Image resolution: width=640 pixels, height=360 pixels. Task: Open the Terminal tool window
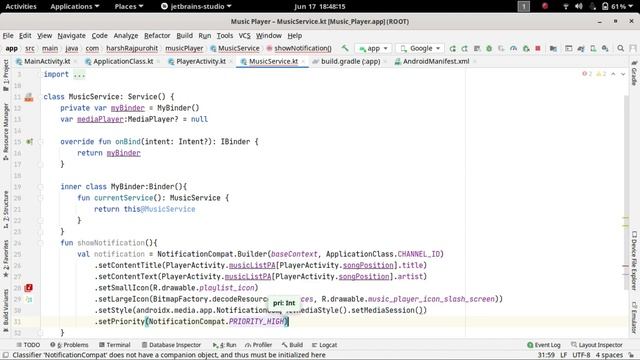tap(115, 345)
